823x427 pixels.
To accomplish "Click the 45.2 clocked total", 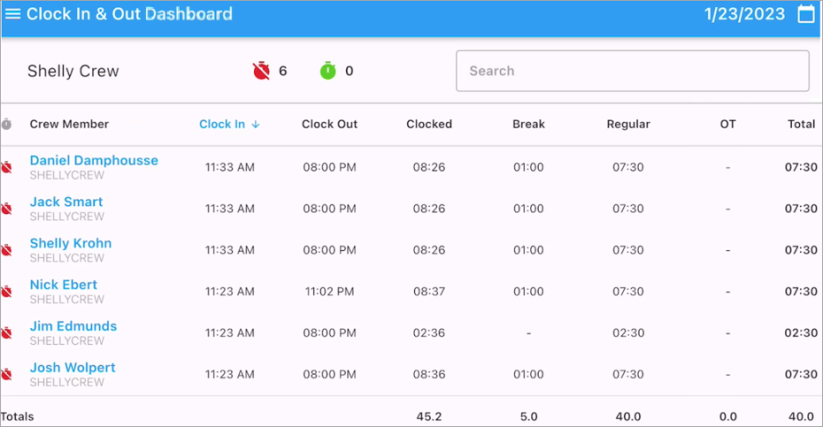I will click(429, 417).
